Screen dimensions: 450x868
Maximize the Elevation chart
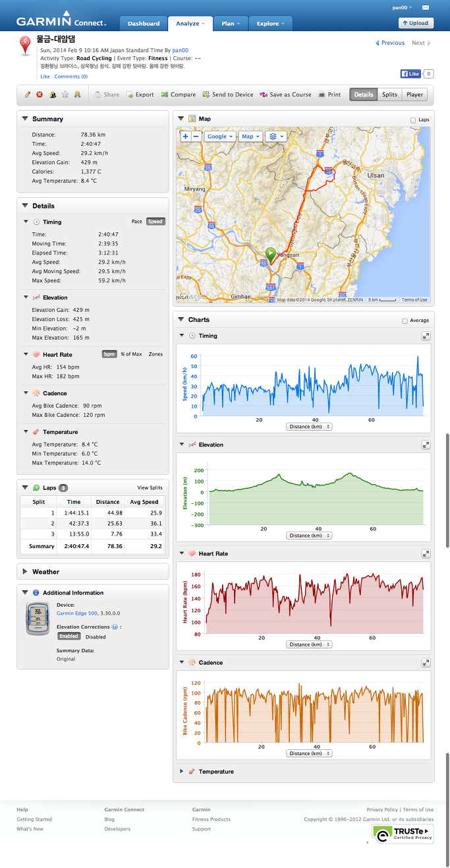[426, 445]
